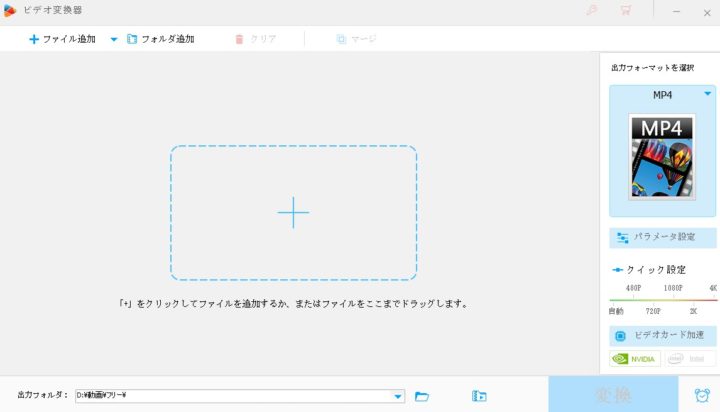The height and width of the screenshot is (412, 720).
Task: Click フォルダ追加 to add a folder
Action: 160,39
